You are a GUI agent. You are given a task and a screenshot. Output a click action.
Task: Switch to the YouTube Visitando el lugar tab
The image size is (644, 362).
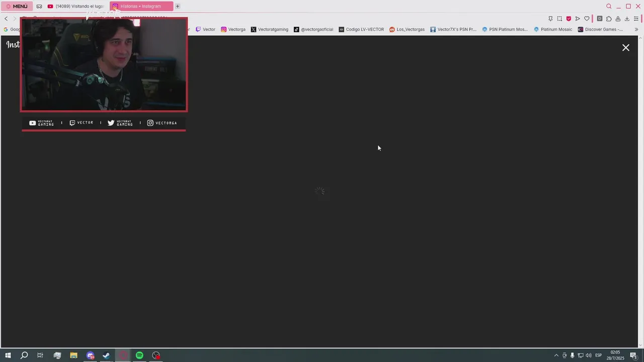[x=75, y=7]
